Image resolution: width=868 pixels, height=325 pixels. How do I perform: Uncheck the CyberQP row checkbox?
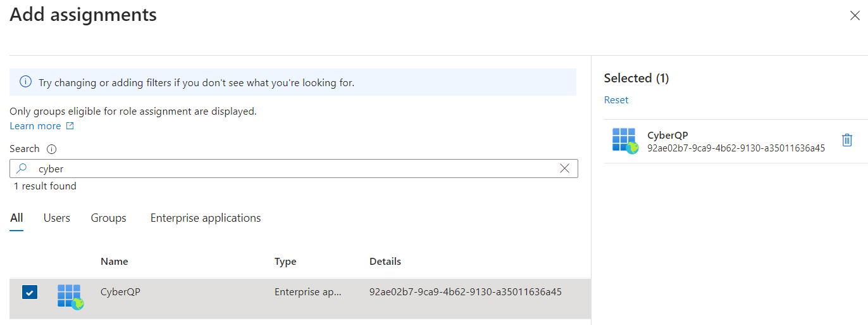pos(30,292)
